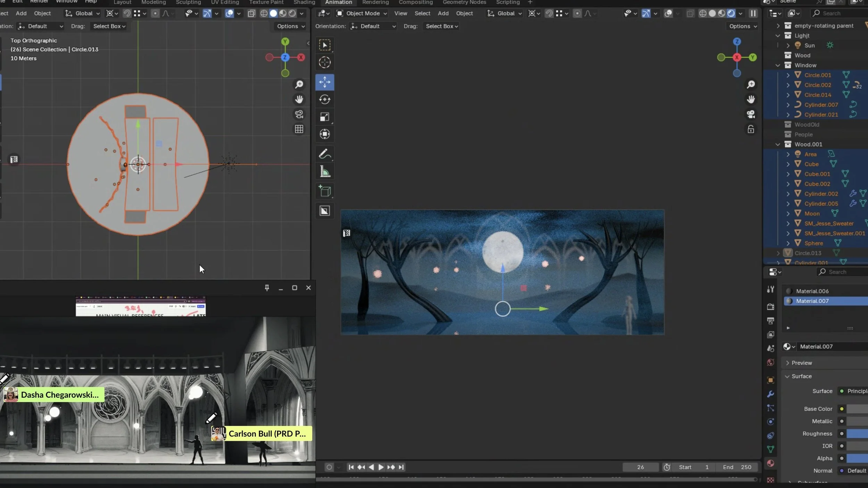Choose the Select Box tool icon
This screenshot has height=488, width=868.
325,45
